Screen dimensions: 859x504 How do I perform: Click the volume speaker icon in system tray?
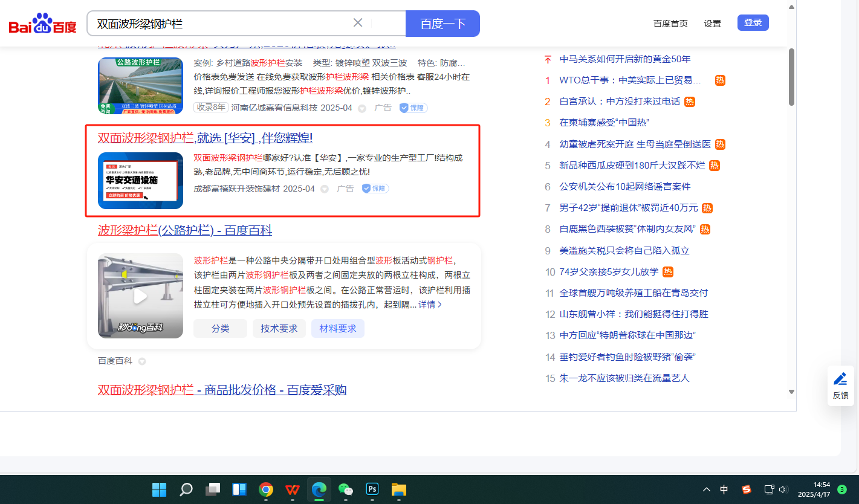783,489
